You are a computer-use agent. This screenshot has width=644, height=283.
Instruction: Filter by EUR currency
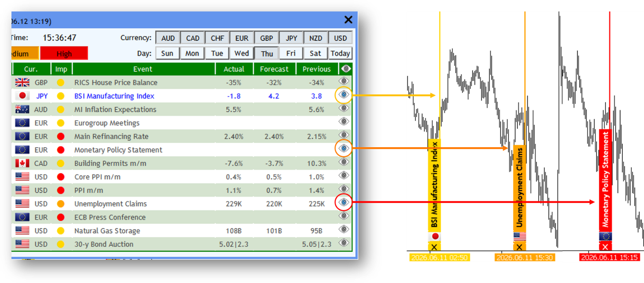click(242, 38)
